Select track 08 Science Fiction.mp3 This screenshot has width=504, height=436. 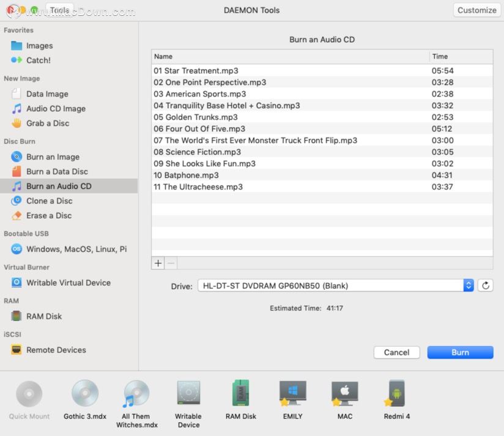[x=322, y=152]
